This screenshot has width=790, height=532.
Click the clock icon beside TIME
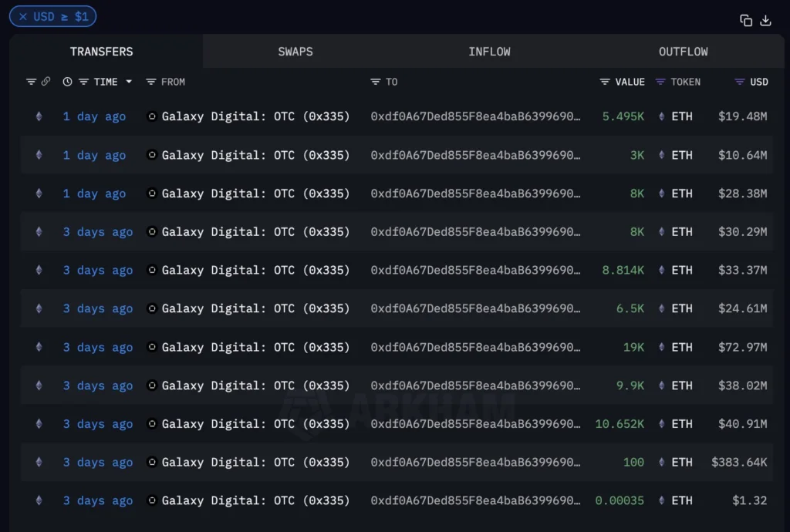[x=67, y=82]
